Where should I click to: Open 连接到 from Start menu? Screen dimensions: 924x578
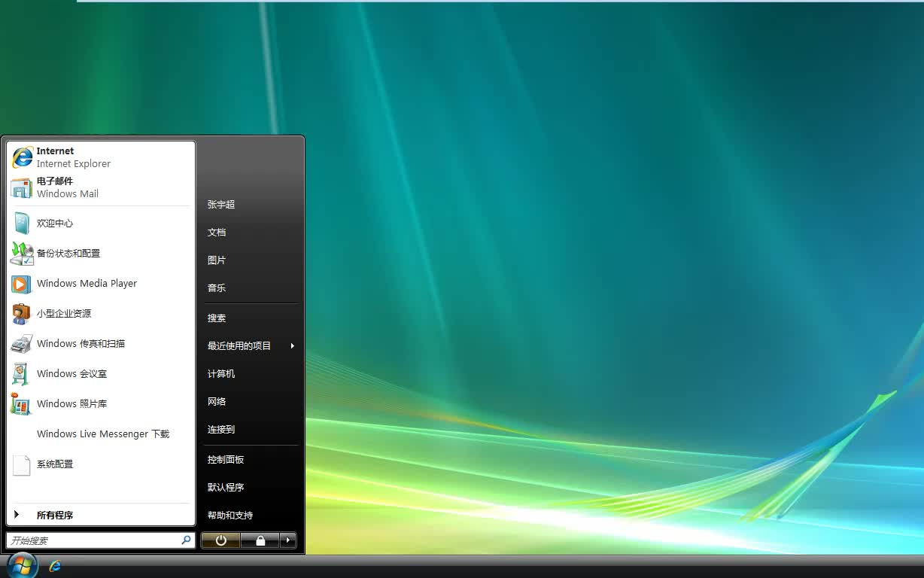pyautogui.click(x=221, y=430)
